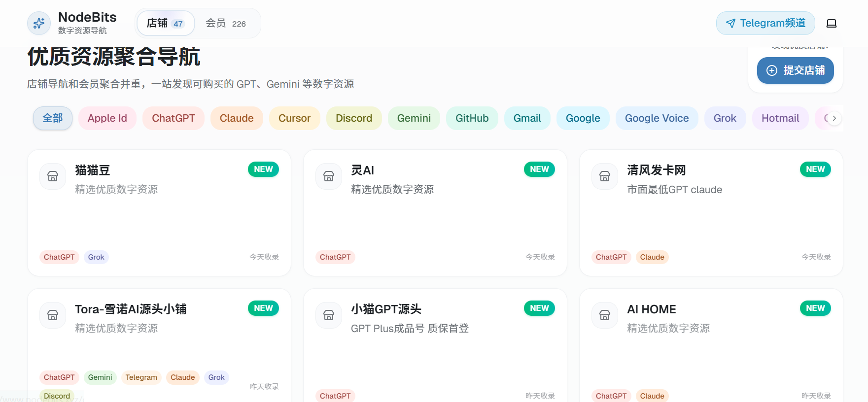Viewport: 868px width, 402px height.
Task: Click the Grok tag on the 猫猫豆 card
Action: click(96, 257)
